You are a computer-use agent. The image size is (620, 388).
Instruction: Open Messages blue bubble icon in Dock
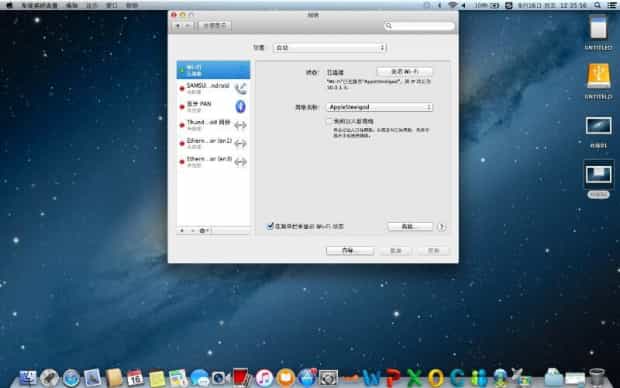click(x=200, y=378)
